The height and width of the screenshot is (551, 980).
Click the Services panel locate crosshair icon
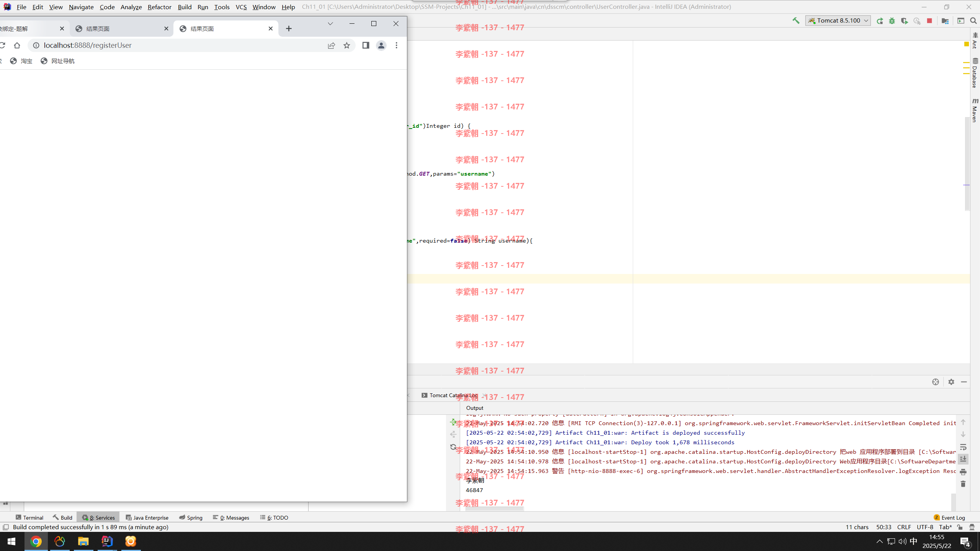tap(936, 382)
